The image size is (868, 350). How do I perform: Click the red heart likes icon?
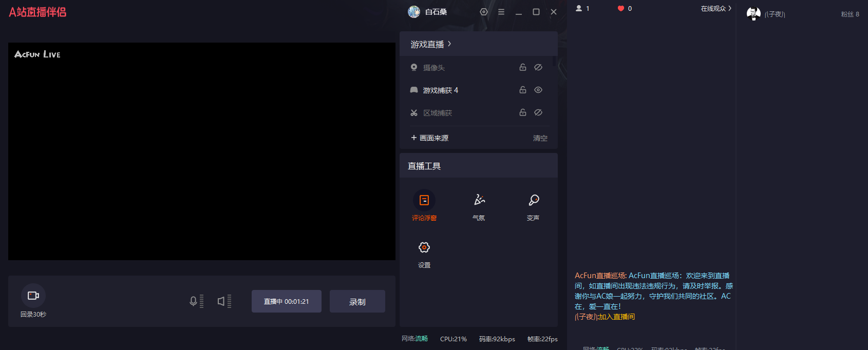(621, 8)
